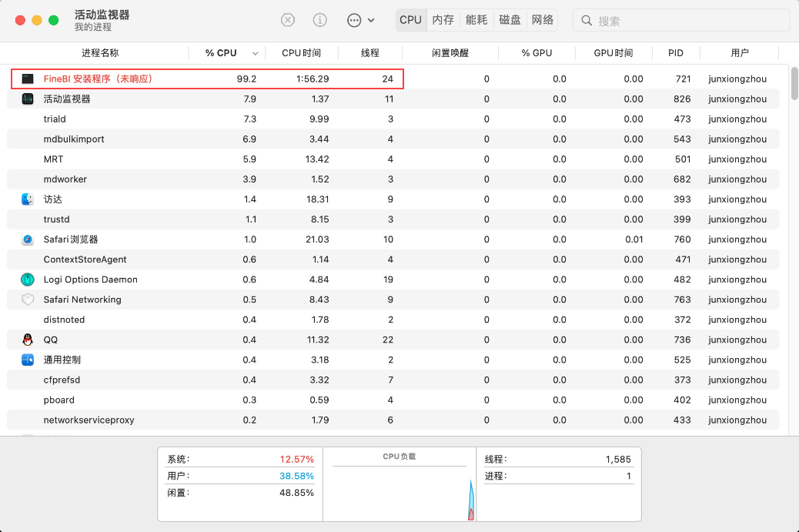Click the process info (i) icon
The image size is (799, 532).
point(320,20)
